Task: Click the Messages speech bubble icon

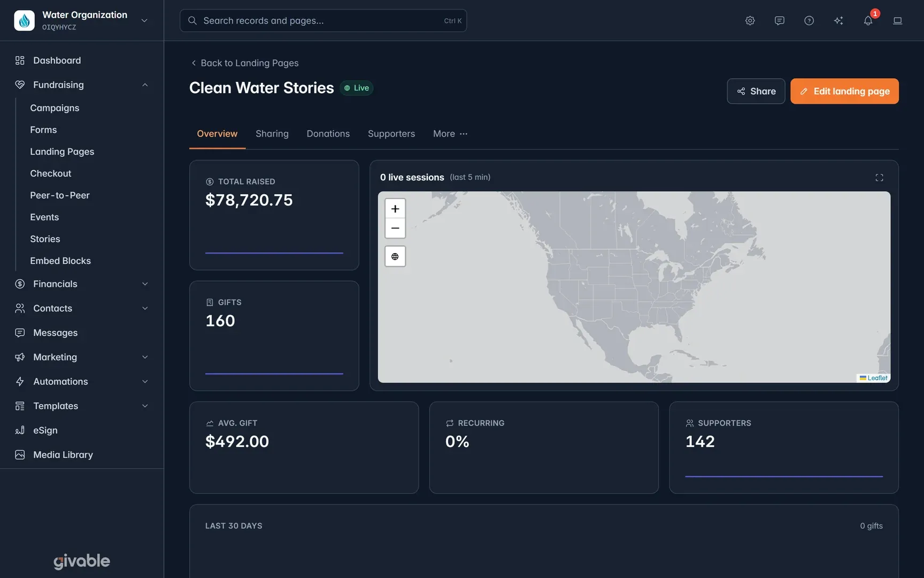Action: pyautogui.click(x=20, y=332)
